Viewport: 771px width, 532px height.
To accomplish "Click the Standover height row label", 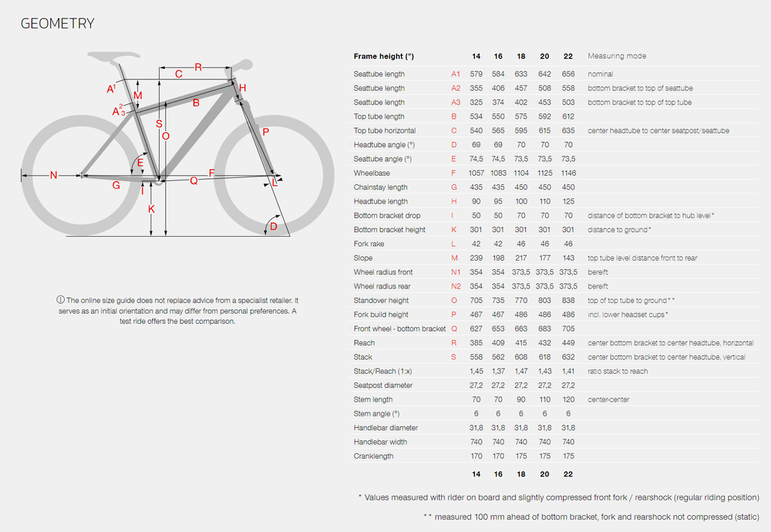I will (381, 301).
